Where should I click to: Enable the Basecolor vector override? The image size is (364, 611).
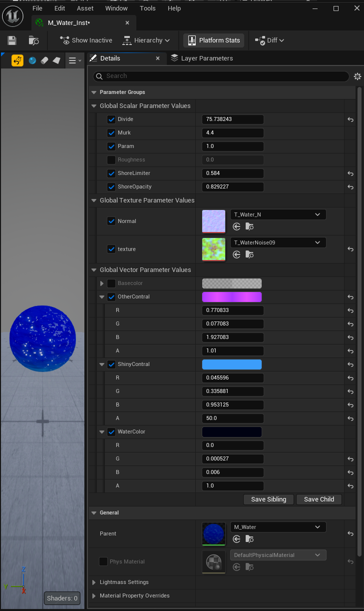[x=111, y=283]
